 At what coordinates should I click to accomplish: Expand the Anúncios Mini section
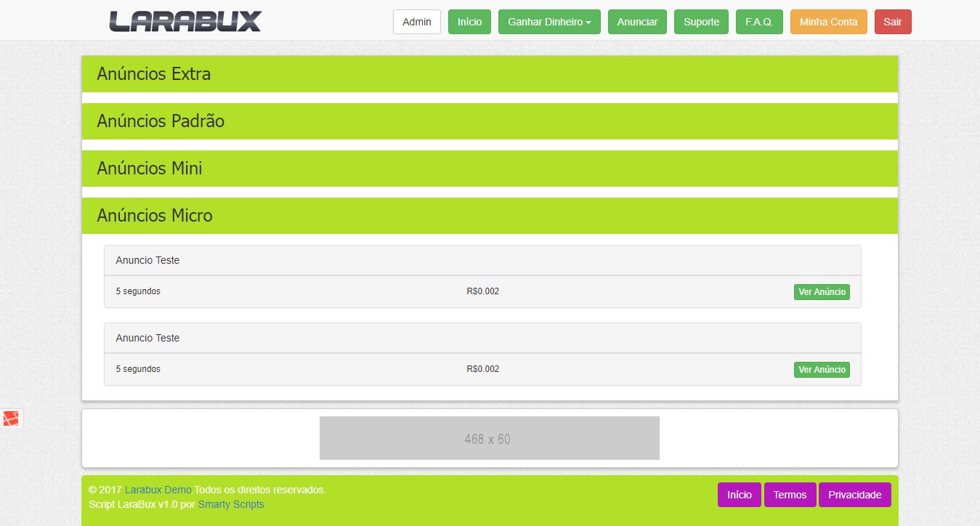click(x=490, y=169)
